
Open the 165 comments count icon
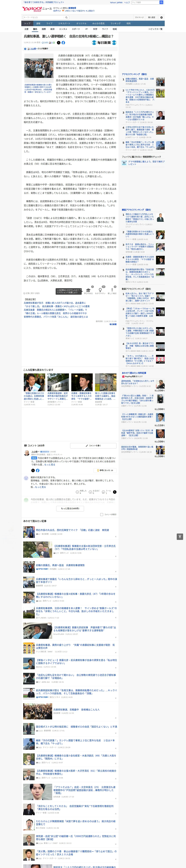pyautogui.click(x=45, y=43)
